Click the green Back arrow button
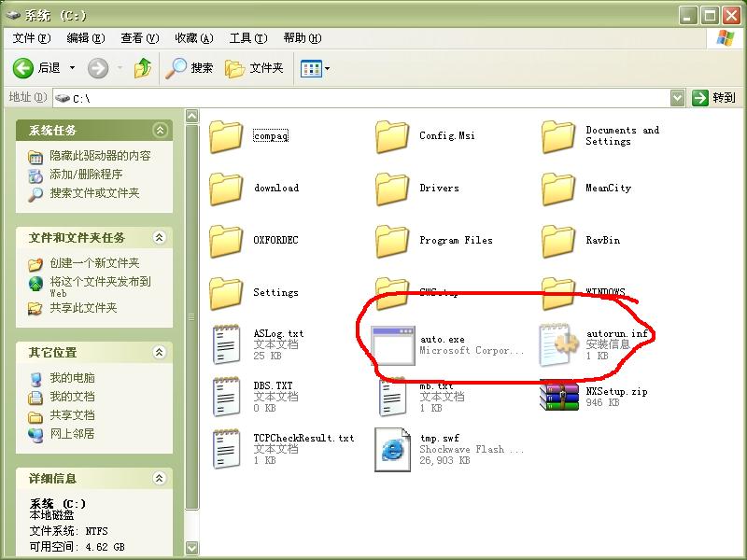This screenshot has height=560, width=747. pyautogui.click(x=22, y=68)
